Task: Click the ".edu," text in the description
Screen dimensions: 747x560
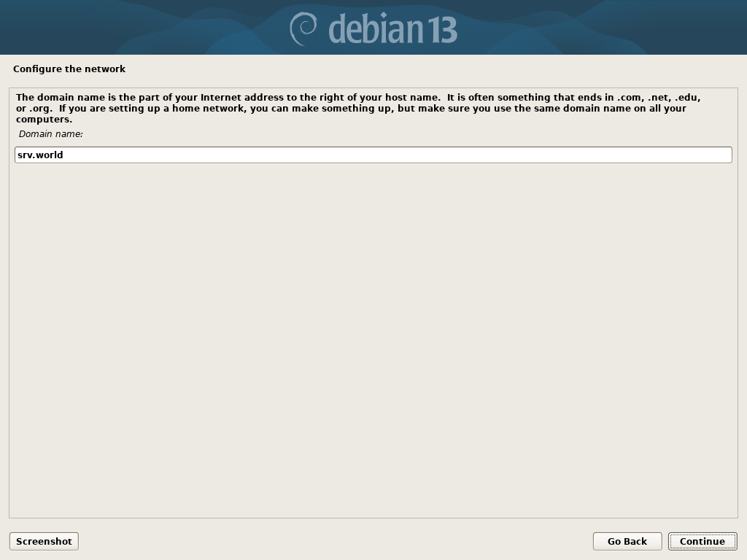Action: pos(687,98)
